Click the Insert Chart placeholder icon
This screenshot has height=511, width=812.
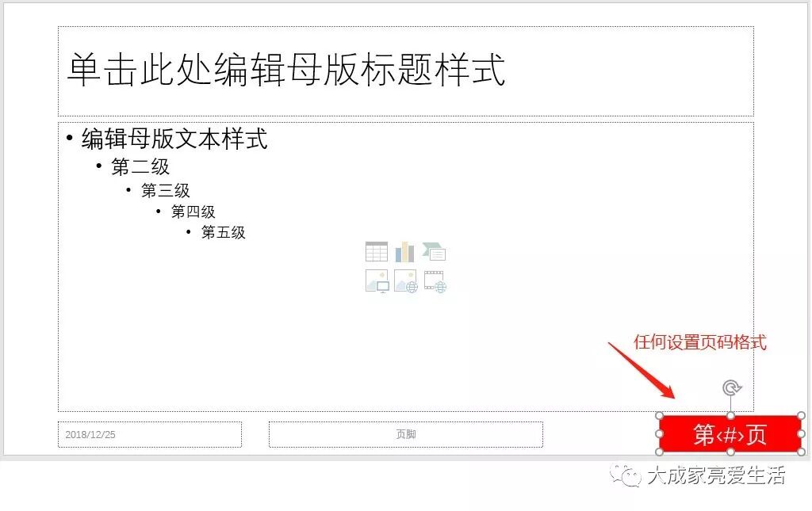405,253
